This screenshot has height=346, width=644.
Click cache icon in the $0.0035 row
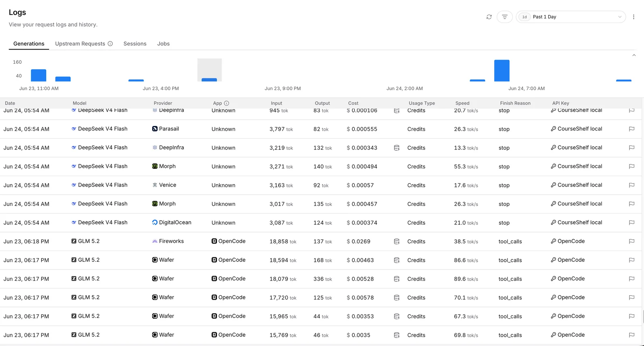click(x=396, y=335)
